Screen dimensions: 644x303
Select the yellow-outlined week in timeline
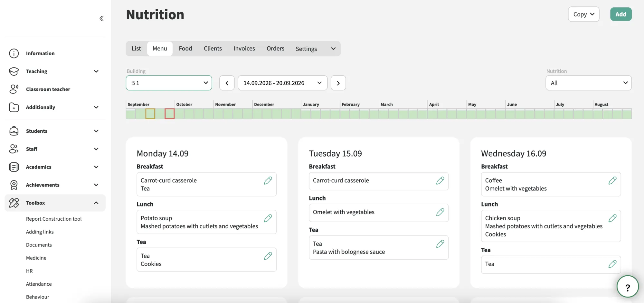coord(150,114)
